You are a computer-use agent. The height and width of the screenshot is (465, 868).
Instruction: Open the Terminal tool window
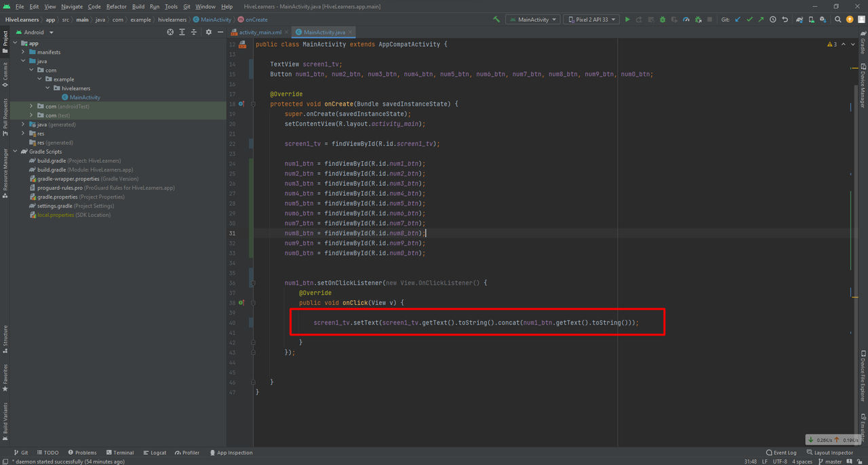119,453
